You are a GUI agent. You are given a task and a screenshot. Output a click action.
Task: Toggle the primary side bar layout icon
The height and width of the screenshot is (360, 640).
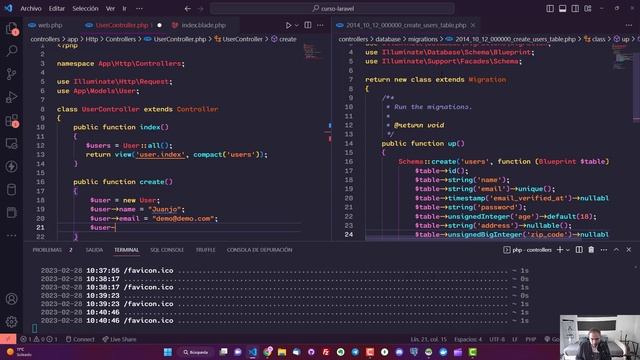550,9
